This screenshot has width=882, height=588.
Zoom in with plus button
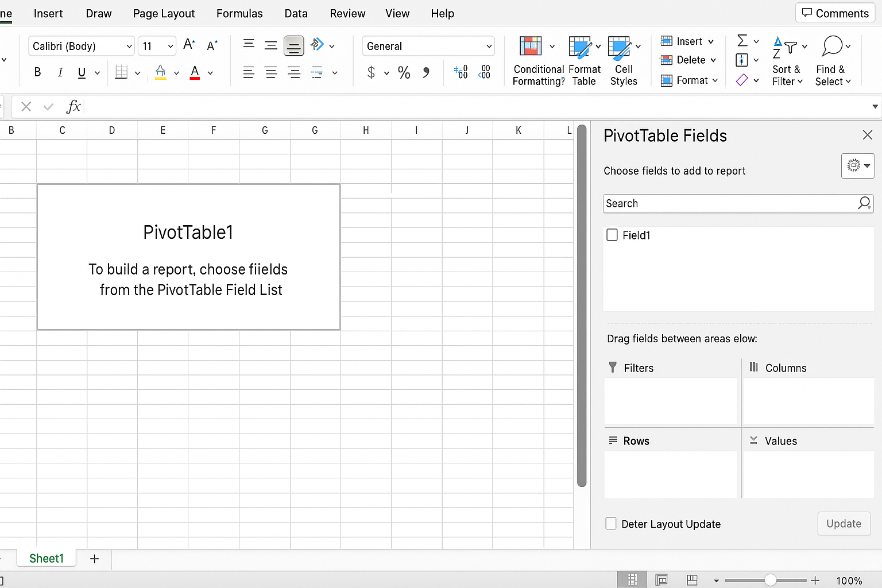[815, 581]
